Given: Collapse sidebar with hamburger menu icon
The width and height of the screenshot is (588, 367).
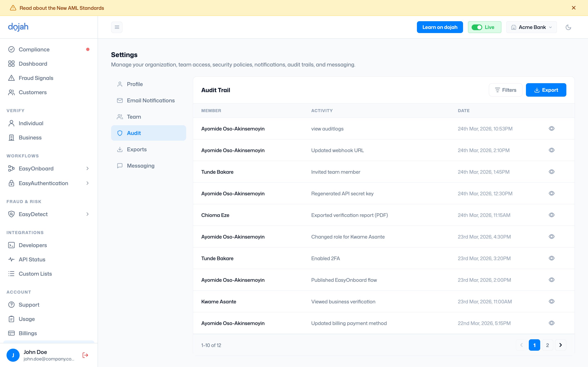Looking at the screenshot, I should [117, 27].
